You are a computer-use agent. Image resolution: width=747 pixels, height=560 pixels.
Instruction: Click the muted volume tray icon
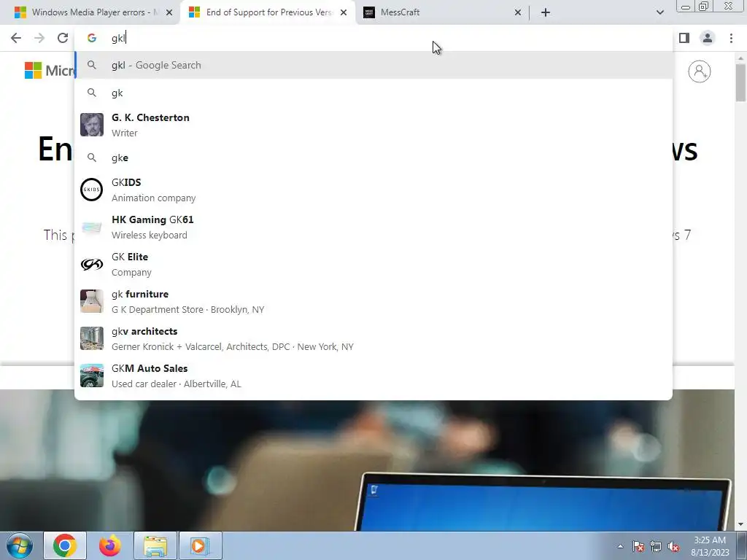coord(673,546)
